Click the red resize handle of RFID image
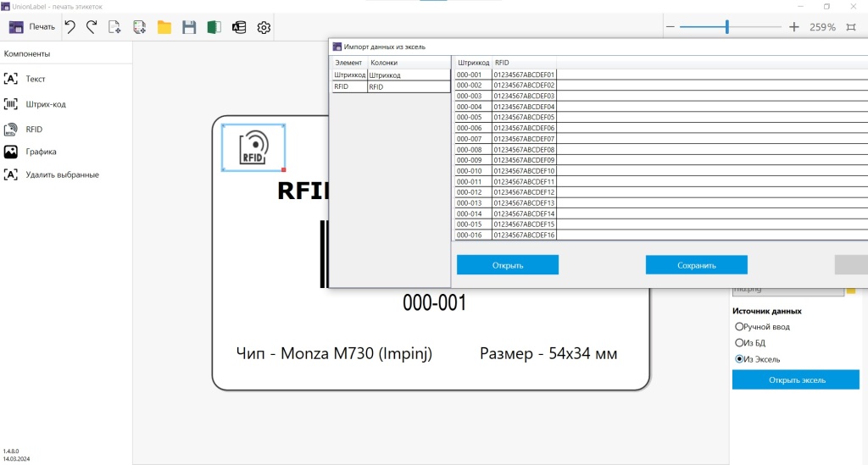Screen dimensions: 868x465 click(x=283, y=169)
